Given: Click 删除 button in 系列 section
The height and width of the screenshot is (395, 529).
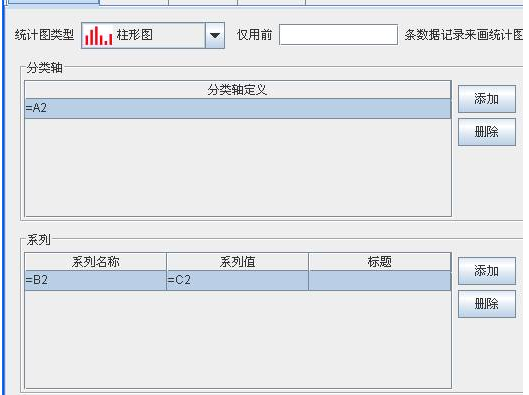Looking at the screenshot, I should (486, 304).
